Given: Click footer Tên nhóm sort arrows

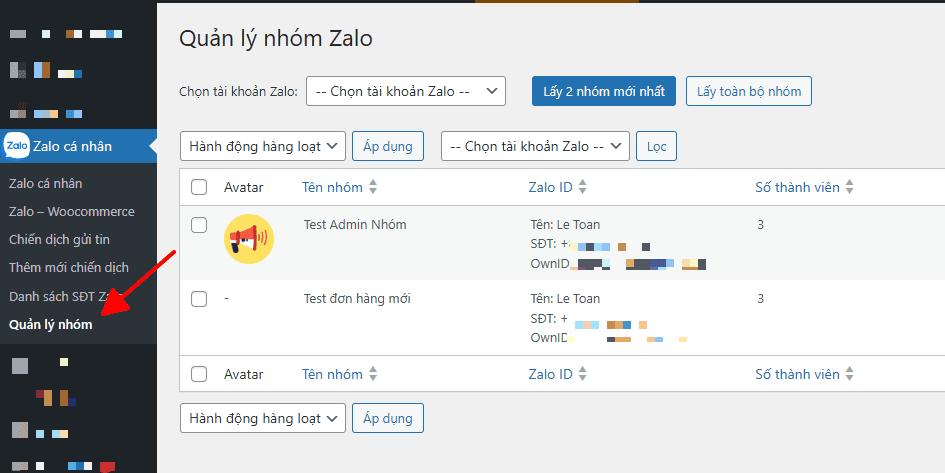Looking at the screenshot, I should [x=373, y=374].
